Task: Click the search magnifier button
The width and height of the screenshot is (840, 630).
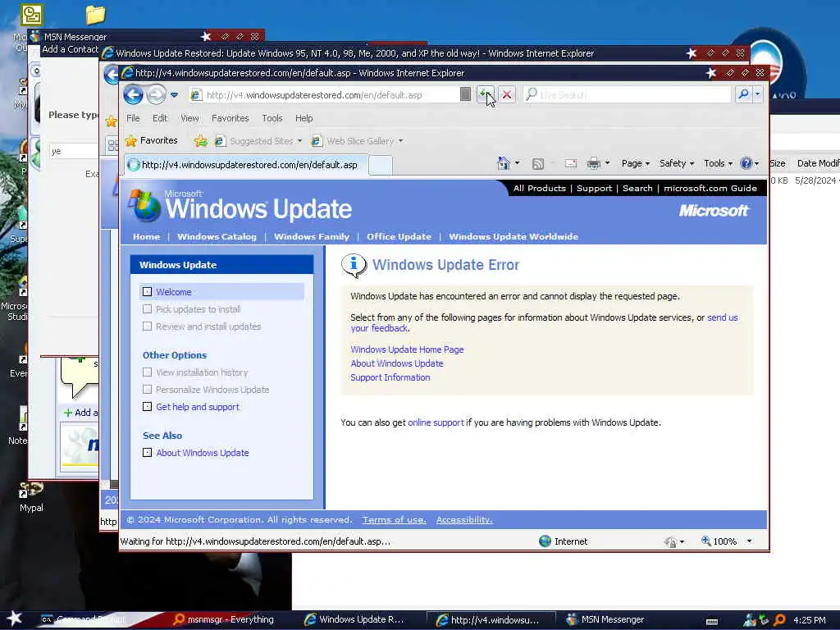Action: (x=743, y=95)
